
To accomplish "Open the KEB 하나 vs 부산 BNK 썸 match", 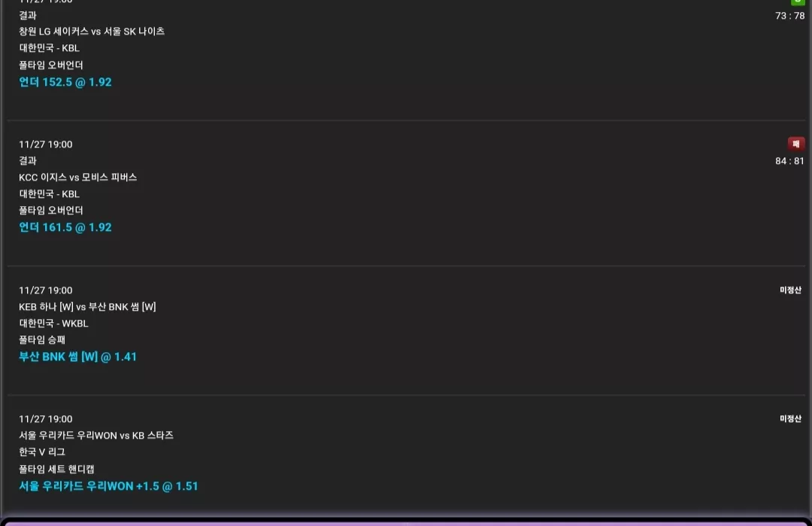I will click(x=87, y=307).
